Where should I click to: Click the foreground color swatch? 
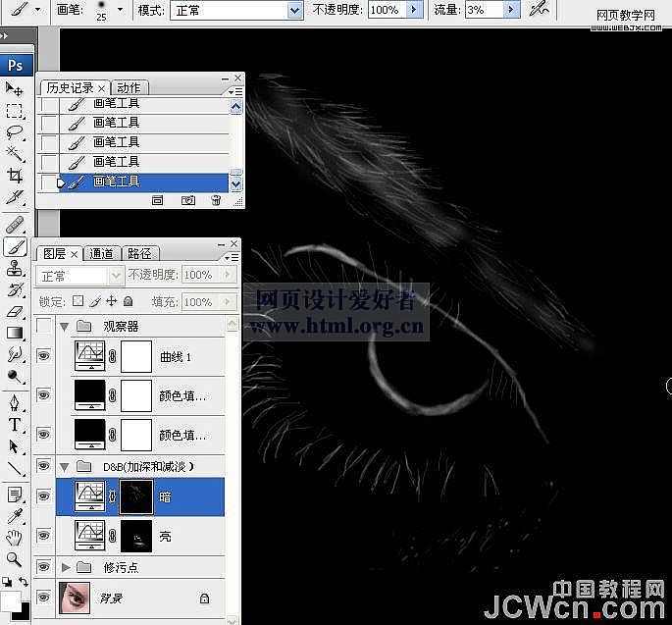10,601
